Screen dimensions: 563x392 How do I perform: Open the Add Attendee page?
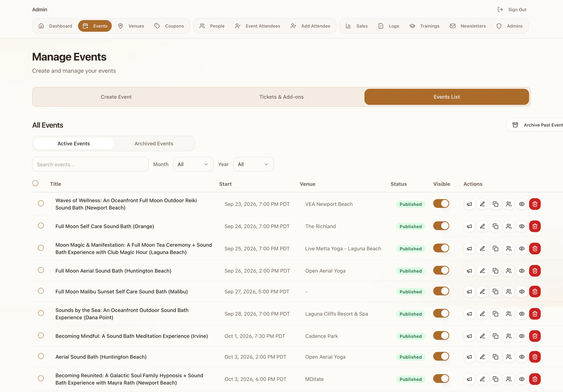[310, 26]
